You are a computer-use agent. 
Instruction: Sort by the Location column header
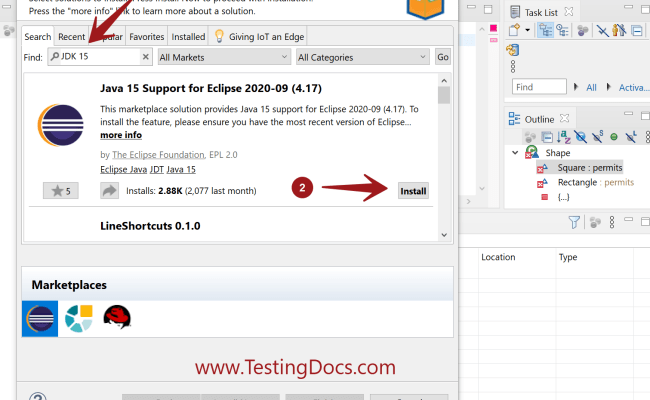coord(498,257)
